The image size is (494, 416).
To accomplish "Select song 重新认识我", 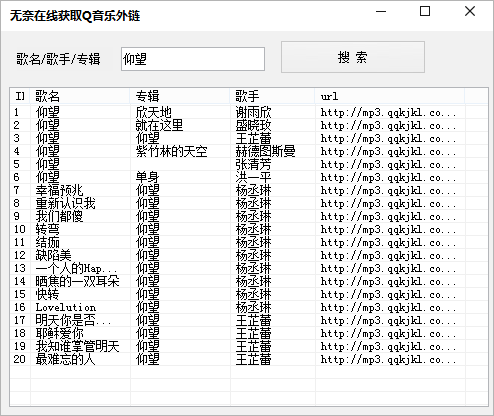I will pyautogui.click(x=65, y=204).
